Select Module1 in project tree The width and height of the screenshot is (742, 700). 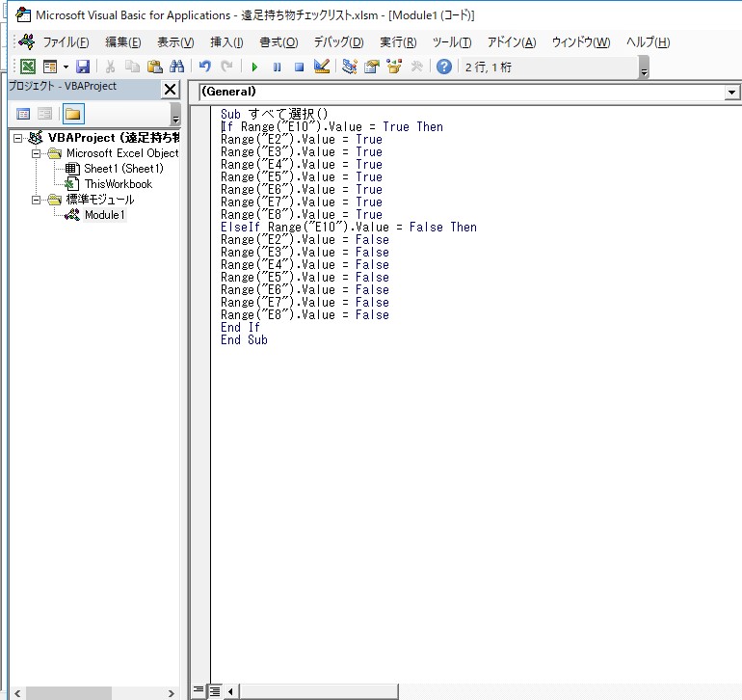click(x=105, y=215)
